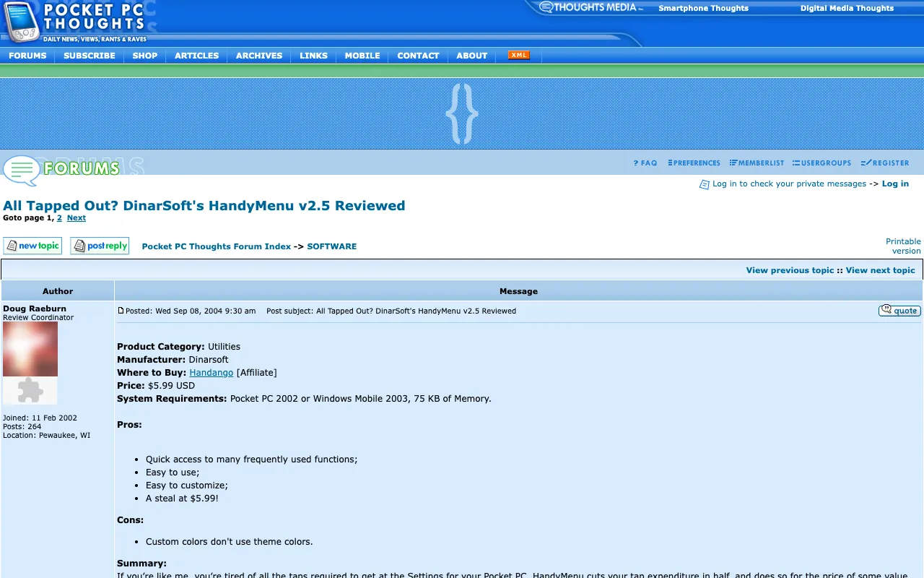
Task: Open forum Preferences
Action: click(x=694, y=163)
